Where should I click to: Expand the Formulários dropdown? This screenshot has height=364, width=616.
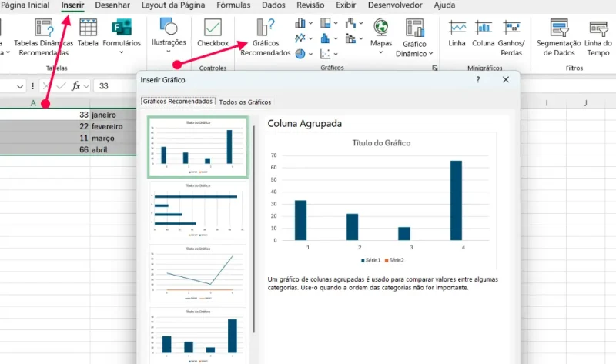(122, 52)
